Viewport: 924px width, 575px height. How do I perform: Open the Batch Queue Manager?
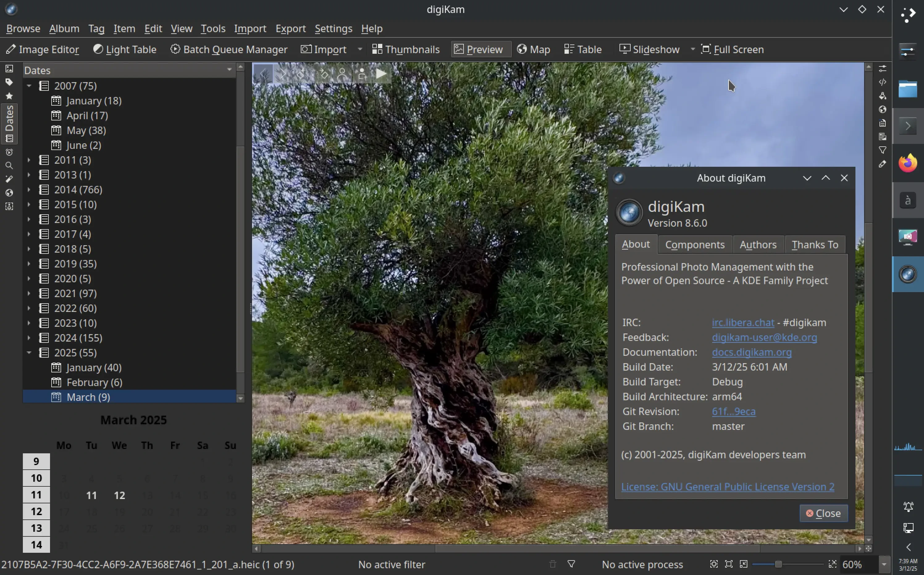click(229, 49)
